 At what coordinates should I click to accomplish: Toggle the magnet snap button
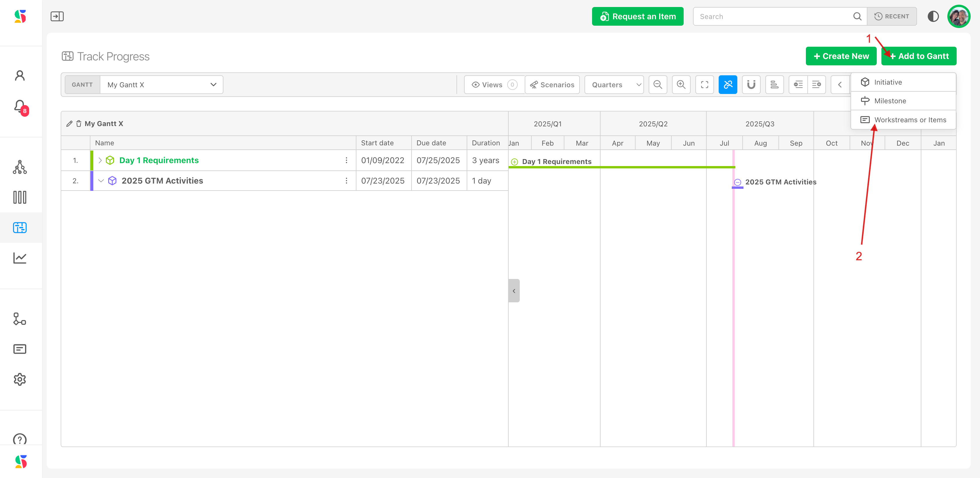pos(751,85)
